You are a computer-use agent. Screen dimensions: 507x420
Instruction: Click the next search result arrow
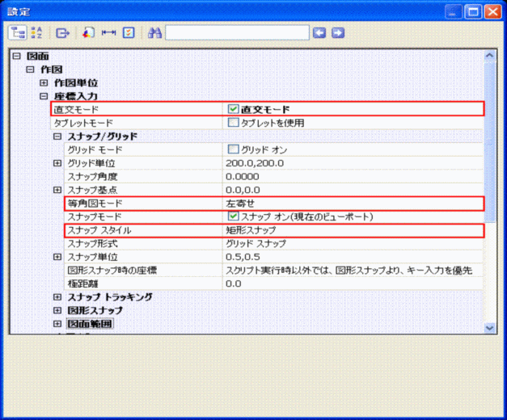pyautogui.click(x=338, y=33)
